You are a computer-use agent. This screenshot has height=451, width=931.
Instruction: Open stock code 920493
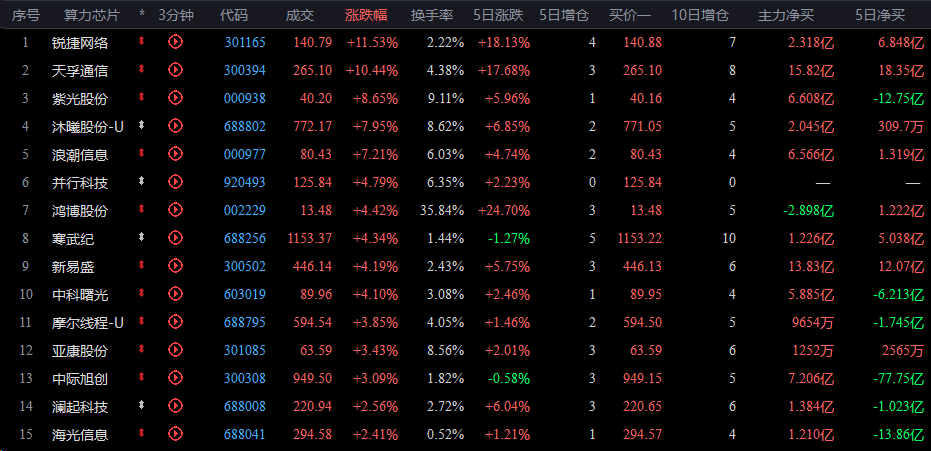pyautogui.click(x=245, y=182)
